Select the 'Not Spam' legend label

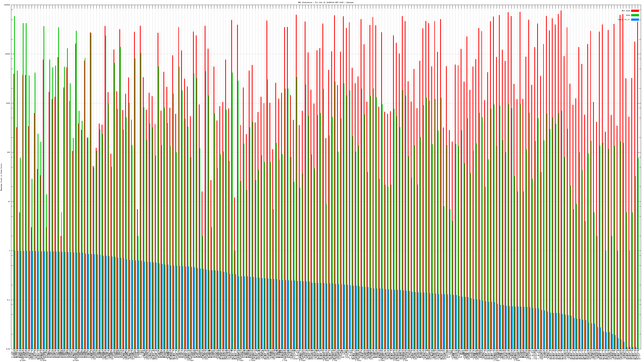[626, 11]
